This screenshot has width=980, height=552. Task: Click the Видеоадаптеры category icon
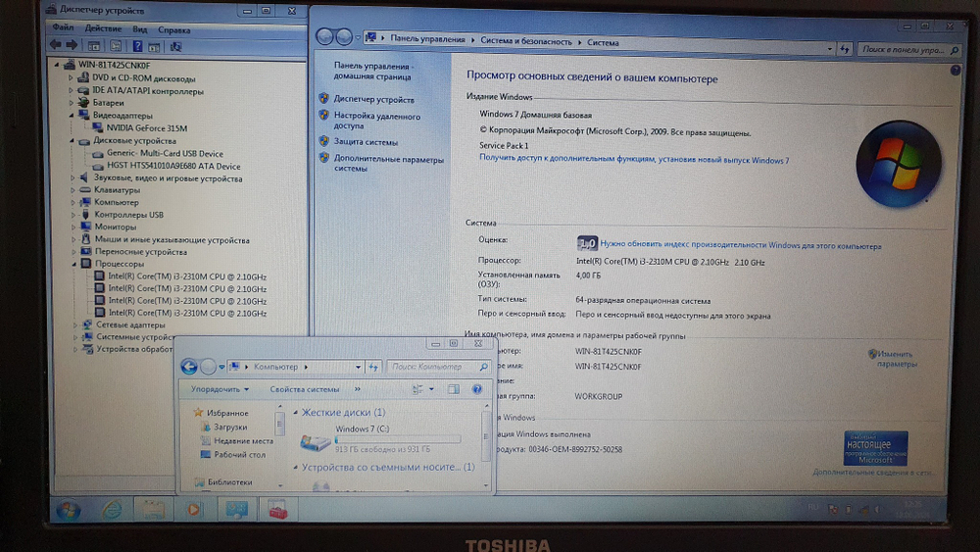coord(83,115)
